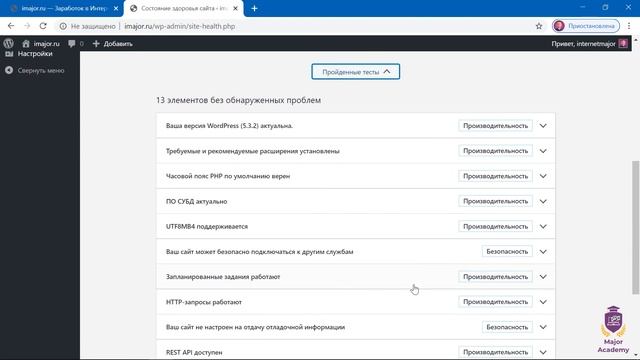Click text UTF8MB4 поддерживается
This screenshot has width=640, height=360.
pos(207,227)
